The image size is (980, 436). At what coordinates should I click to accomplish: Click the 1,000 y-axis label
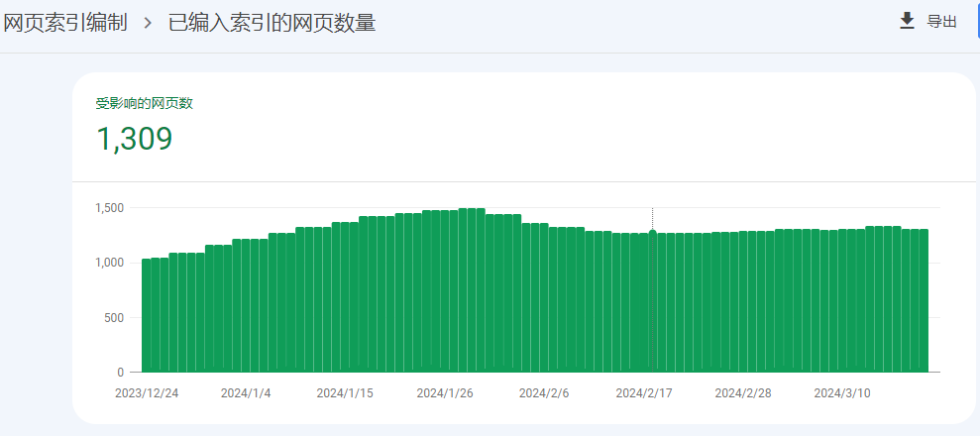(110, 263)
